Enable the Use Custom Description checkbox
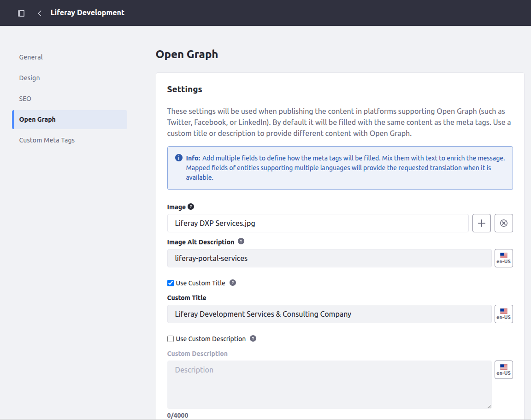531x420 pixels. [171, 339]
